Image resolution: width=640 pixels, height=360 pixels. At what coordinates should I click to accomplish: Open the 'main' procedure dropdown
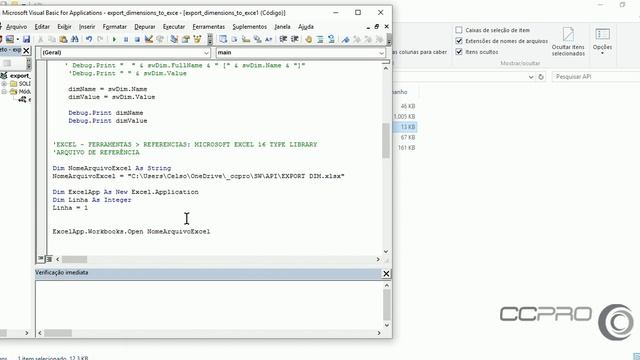tap(381, 53)
